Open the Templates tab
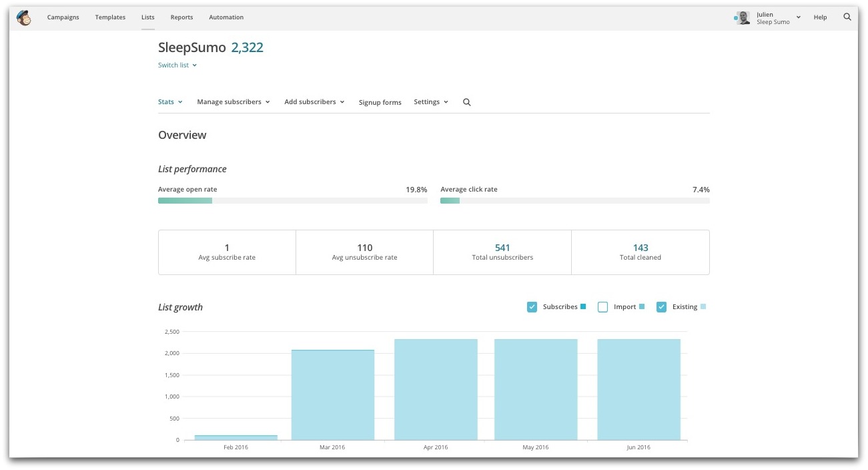This screenshot has width=868, height=470. [110, 17]
